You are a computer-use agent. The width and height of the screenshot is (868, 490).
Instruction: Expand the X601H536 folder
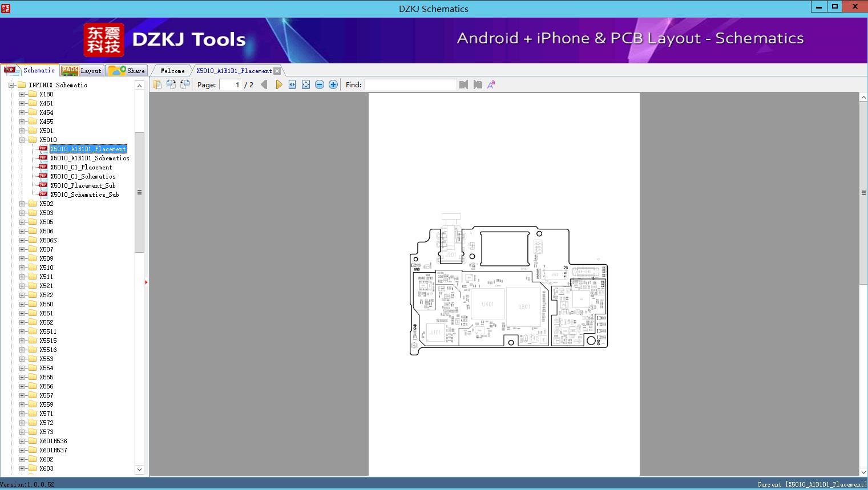coord(22,441)
